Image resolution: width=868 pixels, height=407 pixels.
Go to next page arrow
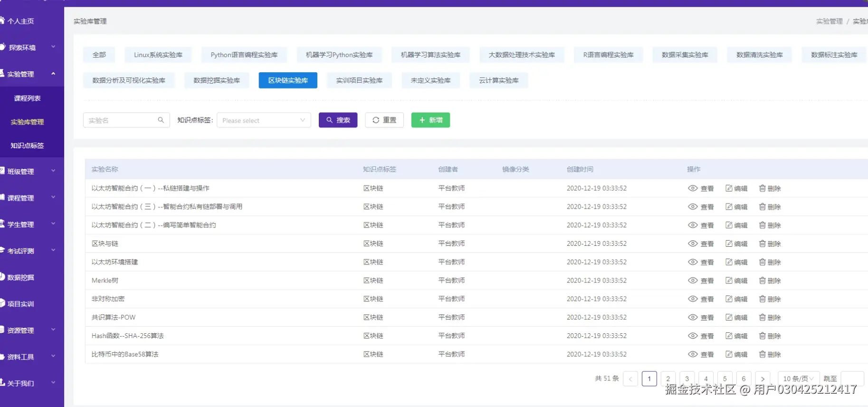point(763,378)
